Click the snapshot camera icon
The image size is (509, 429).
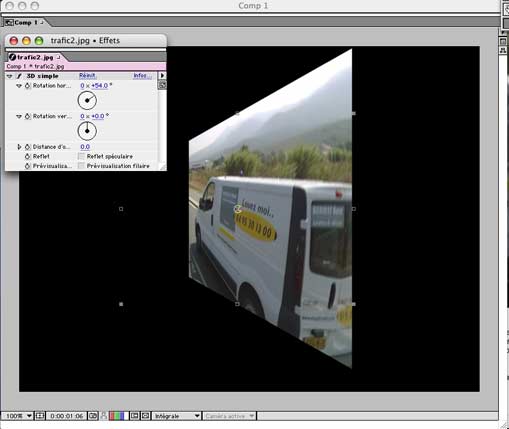[93, 416]
